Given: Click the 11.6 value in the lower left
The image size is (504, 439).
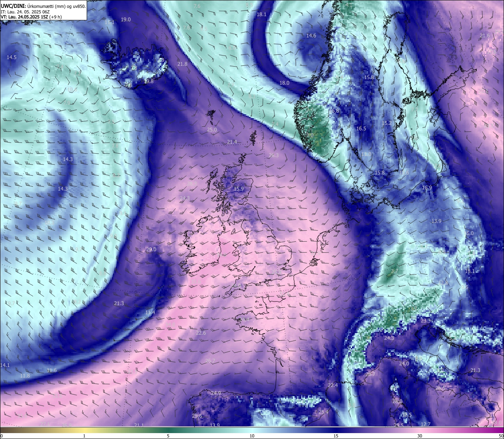Looking at the screenshot, I should click(52, 370).
